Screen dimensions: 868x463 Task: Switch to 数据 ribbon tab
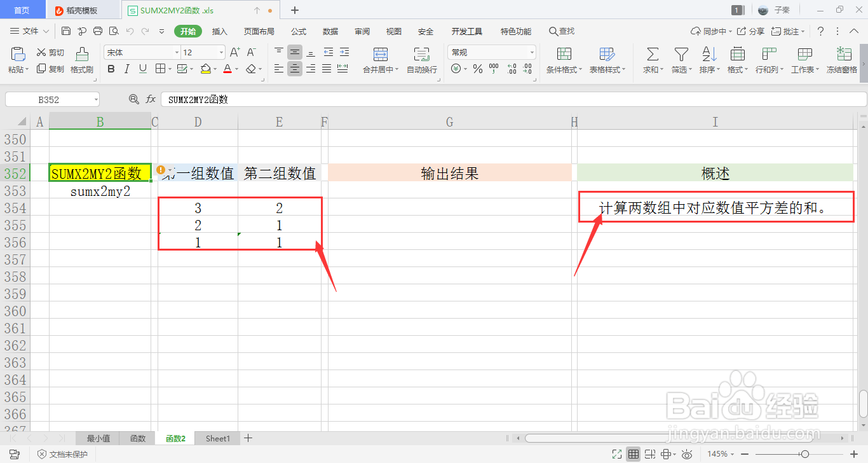(330, 31)
